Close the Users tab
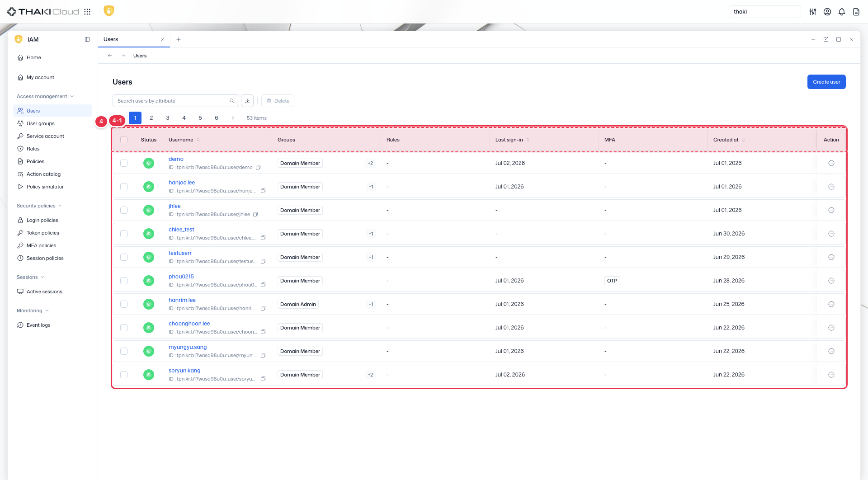Screen dimensions: 868x480 (163, 39)
